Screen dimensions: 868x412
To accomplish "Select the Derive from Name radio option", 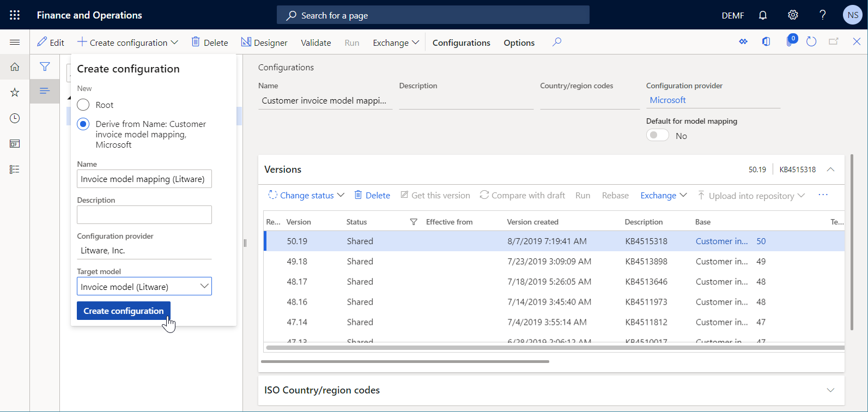I will point(83,124).
